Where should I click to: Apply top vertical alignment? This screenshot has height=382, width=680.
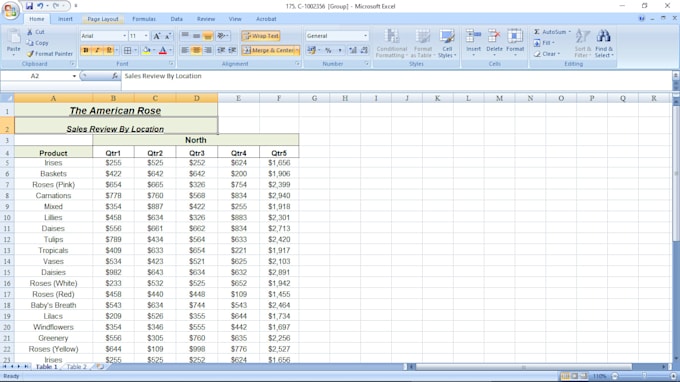tap(185, 36)
